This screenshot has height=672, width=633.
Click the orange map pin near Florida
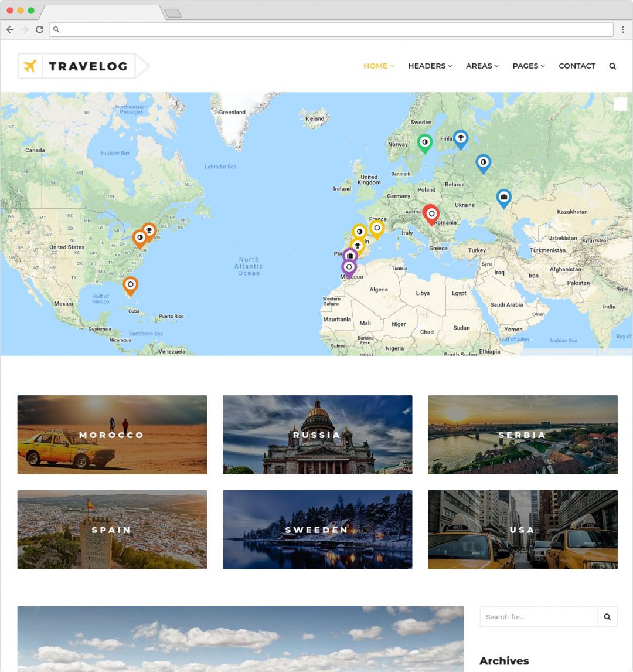(131, 286)
